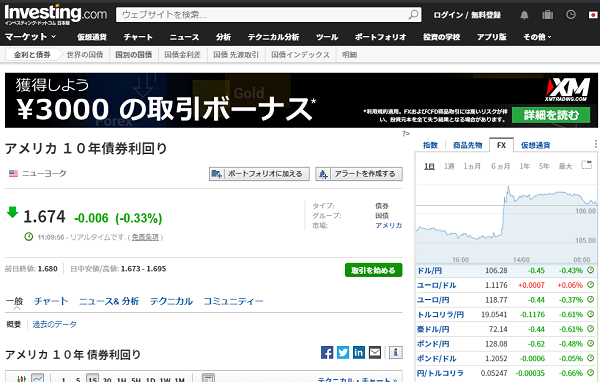Select the 5年 range in sidebar chart

click(x=544, y=166)
